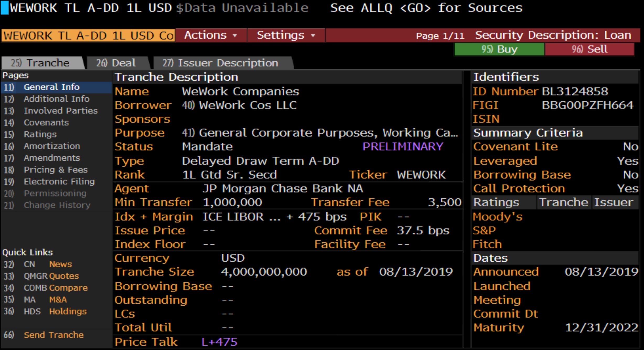Open borrower WeWork Cos LLC link
The height and width of the screenshot is (350, 644).
coord(239,105)
